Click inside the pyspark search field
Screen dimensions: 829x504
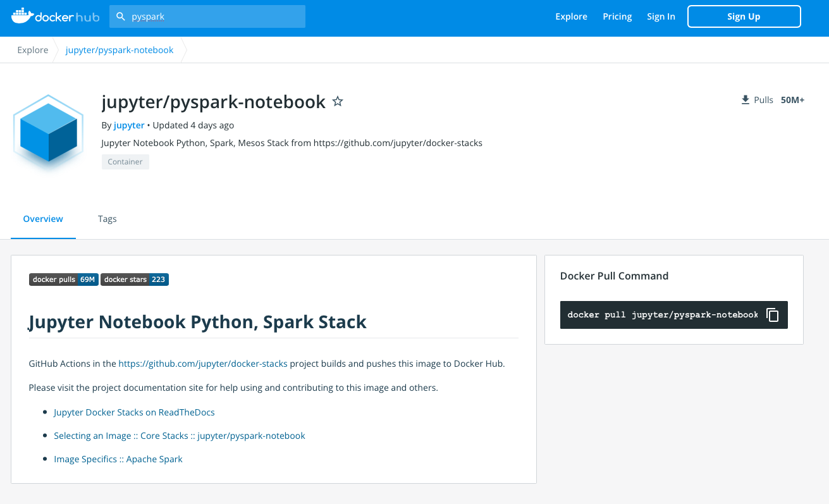click(x=209, y=16)
